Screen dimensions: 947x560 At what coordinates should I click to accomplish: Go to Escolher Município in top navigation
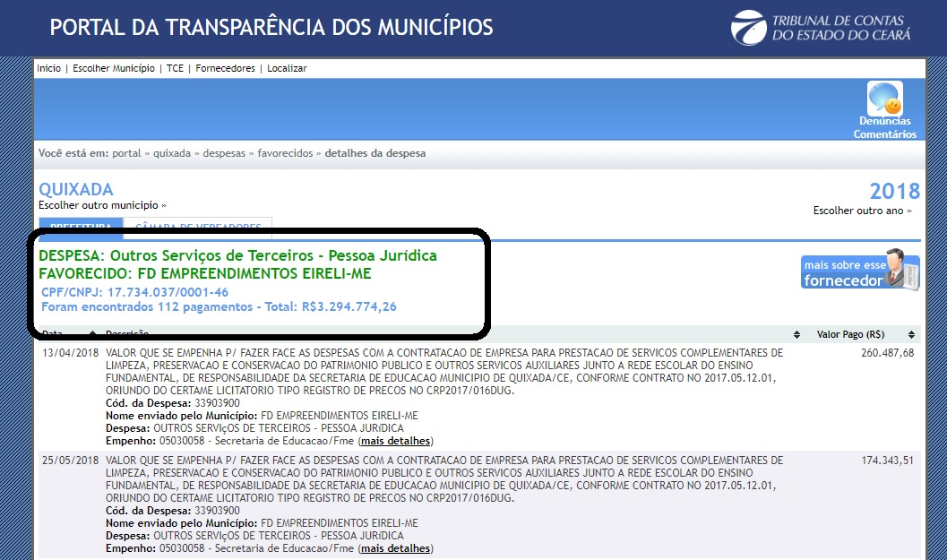click(114, 68)
